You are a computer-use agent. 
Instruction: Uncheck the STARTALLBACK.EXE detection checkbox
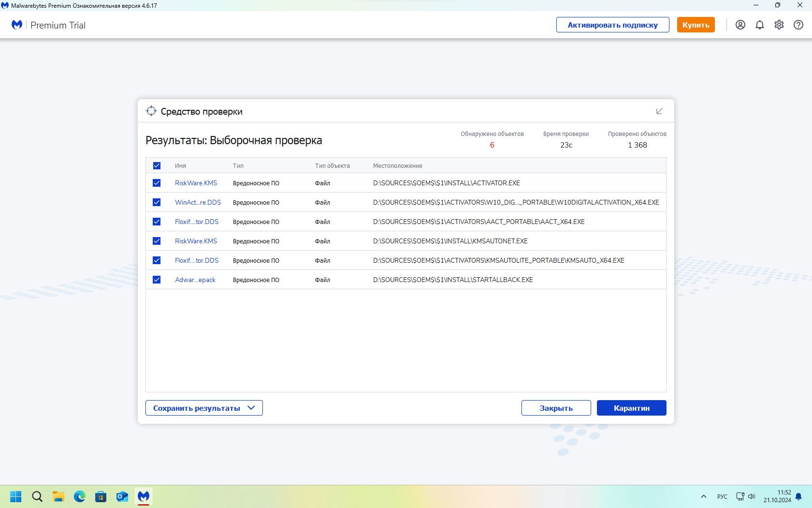click(157, 280)
